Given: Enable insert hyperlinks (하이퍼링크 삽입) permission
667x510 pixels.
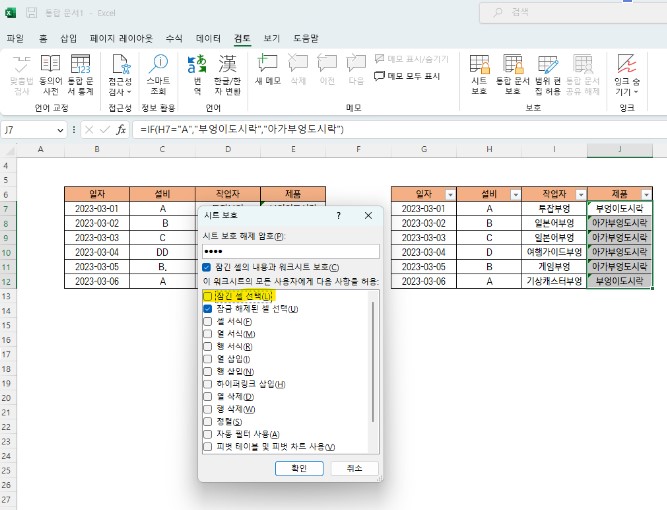Looking at the screenshot, I should [x=208, y=384].
